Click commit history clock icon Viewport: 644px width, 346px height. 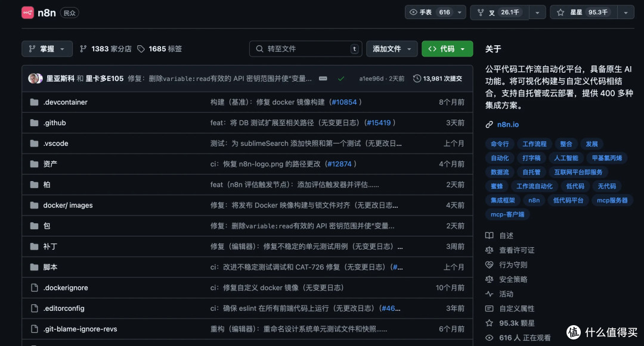click(x=417, y=78)
